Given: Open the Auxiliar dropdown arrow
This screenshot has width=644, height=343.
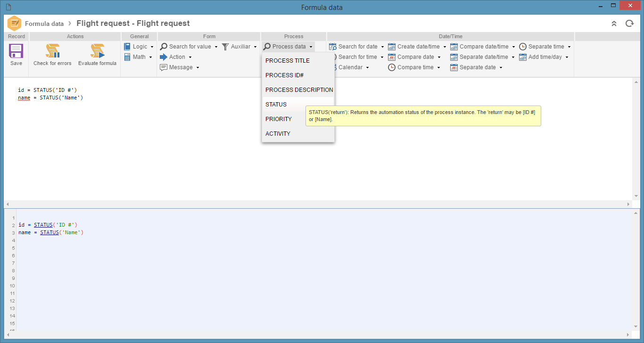Looking at the screenshot, I should click(x=255, y=47).
